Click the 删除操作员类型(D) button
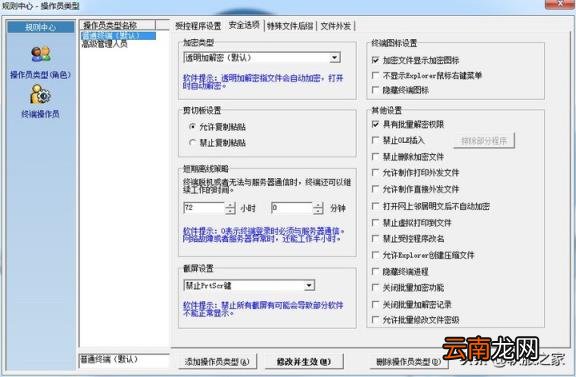The image size is (576, 377). tap(408, 362)
